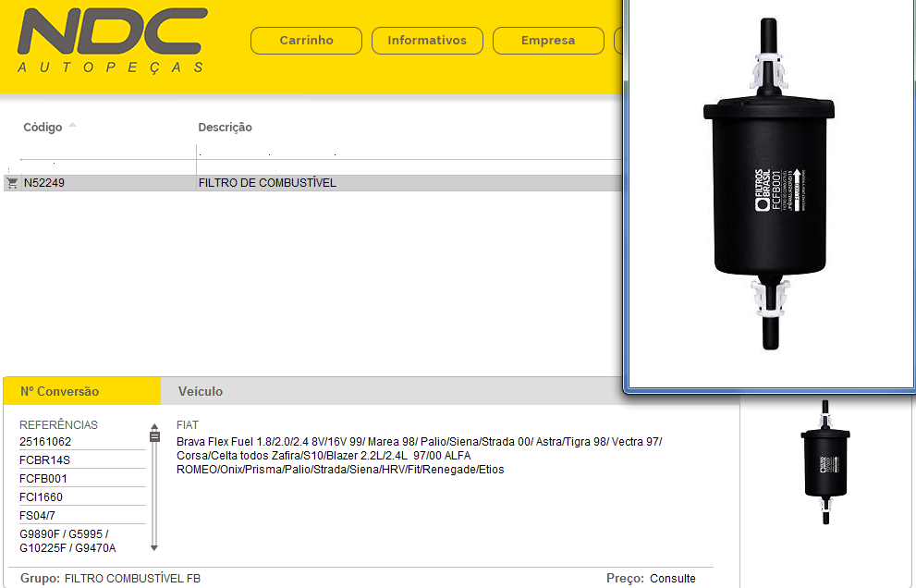Open the Carrinho page
The width and height of the screenshot is (916, 588).
click(x=306, y=41)
